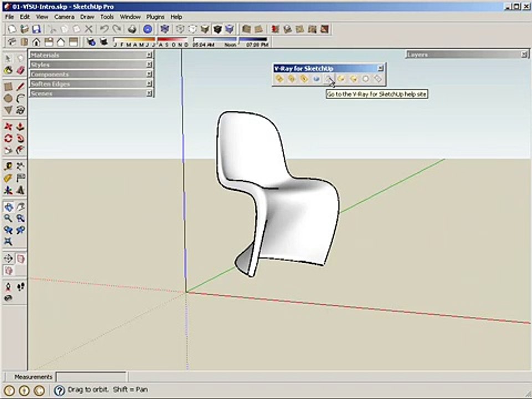This screenshot has width=532, height=399.
Task: Pick the Paint Bucket tool
Action: click(8, 70)
